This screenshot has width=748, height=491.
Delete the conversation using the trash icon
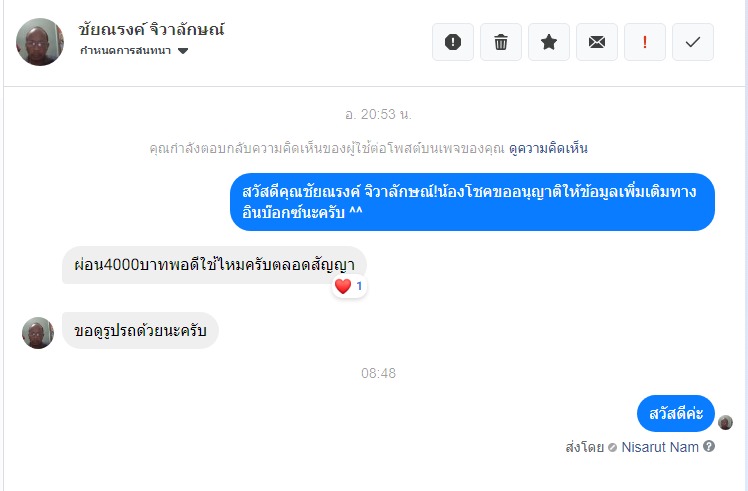500,42
